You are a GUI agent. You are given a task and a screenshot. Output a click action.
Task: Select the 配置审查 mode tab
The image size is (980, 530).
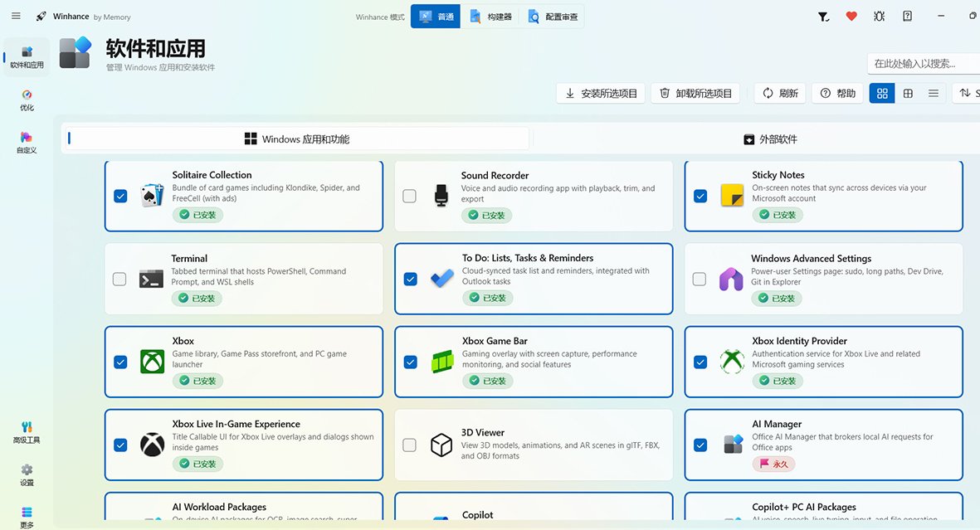click(x=553, y=17)
